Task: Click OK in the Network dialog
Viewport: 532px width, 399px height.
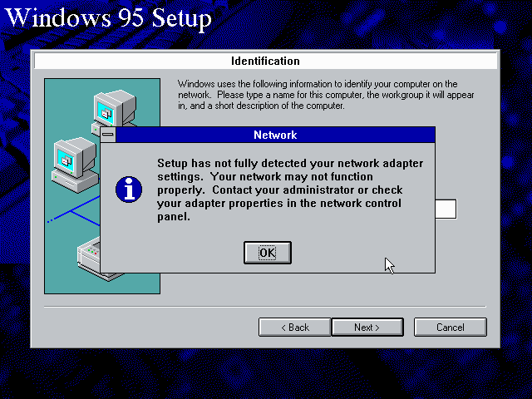Action: pos(268,253)
